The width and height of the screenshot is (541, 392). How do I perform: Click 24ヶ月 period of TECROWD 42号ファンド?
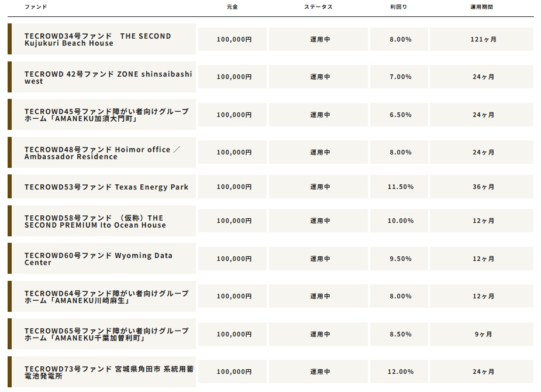pos(482,77)
